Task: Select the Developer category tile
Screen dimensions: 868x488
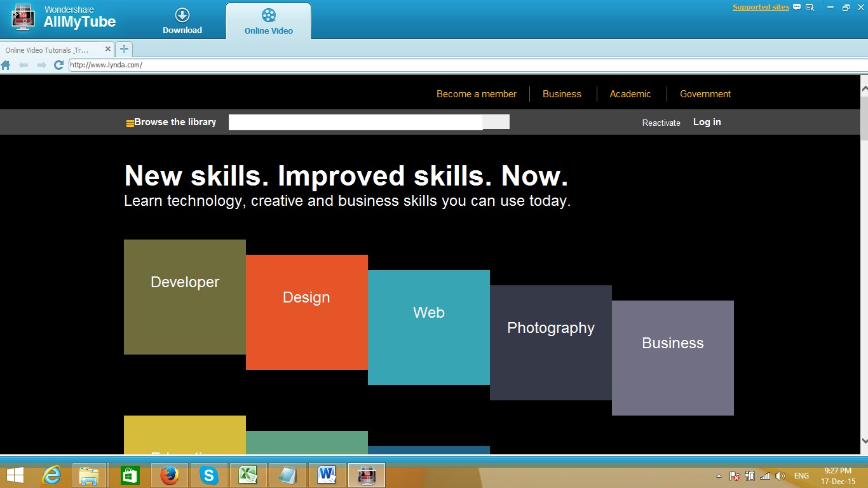Action: pyautogui.click(x=185, y=297)
